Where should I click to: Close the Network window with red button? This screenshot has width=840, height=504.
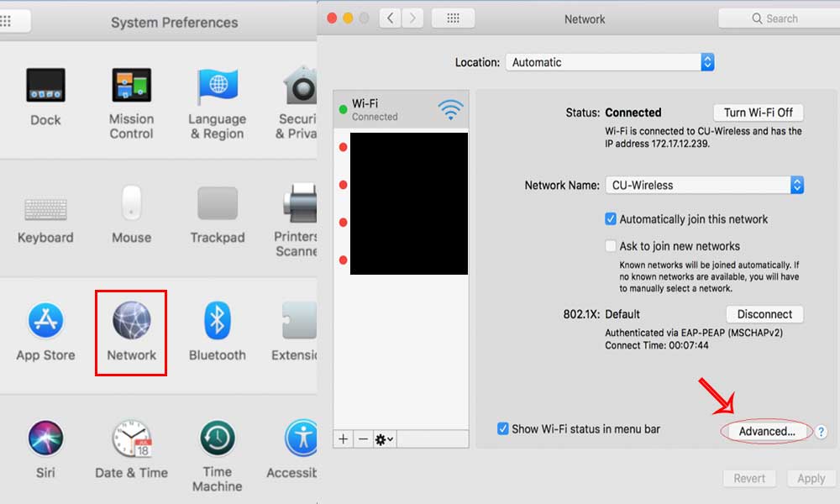332,18
